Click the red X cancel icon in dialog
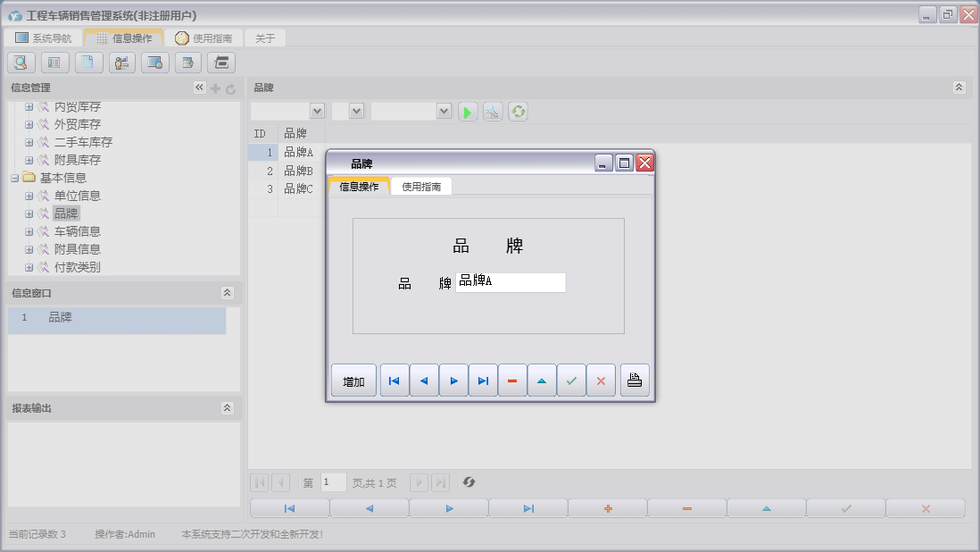This screenshot has height=552, width=980. (601, 381)
